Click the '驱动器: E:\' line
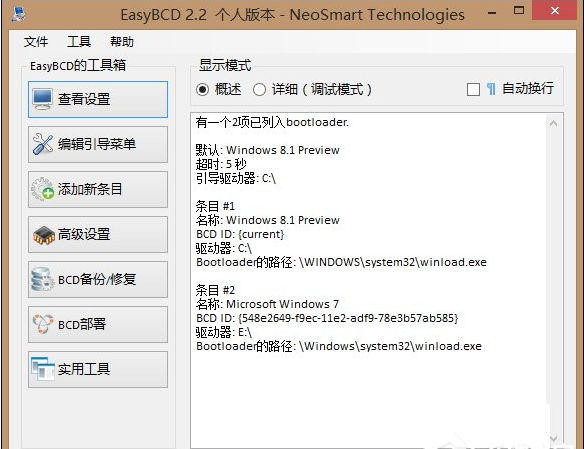 click(224, 332)
